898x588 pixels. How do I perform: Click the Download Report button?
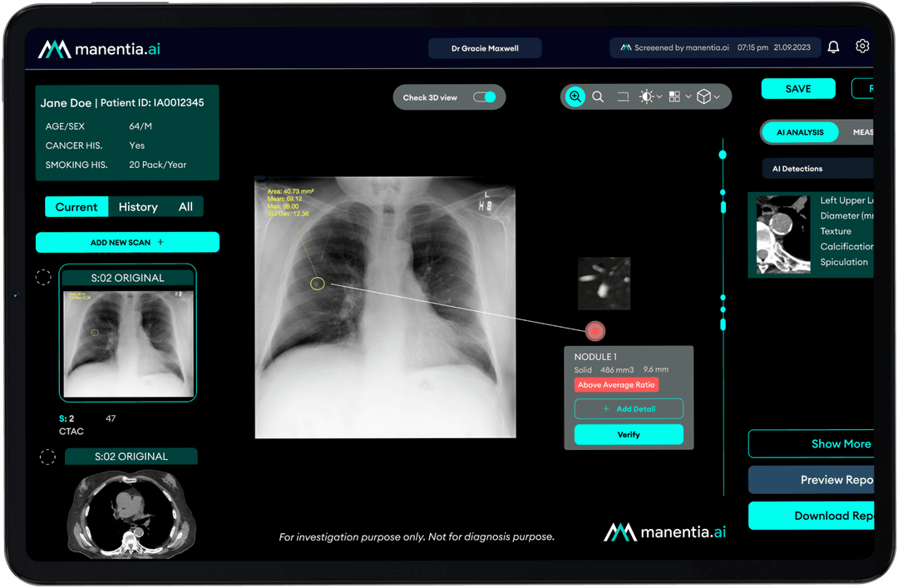(811, 516)
